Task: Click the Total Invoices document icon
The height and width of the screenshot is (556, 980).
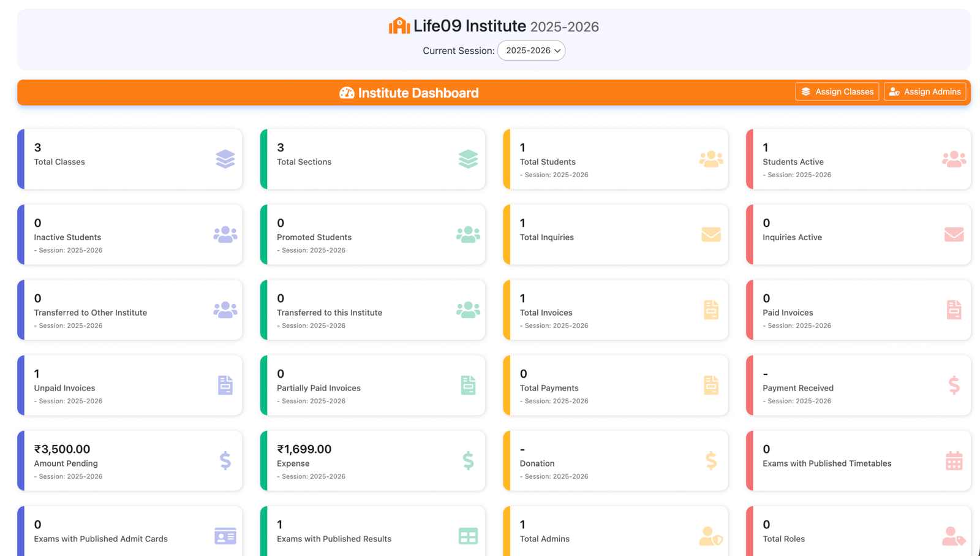Action: coord(710,310)
